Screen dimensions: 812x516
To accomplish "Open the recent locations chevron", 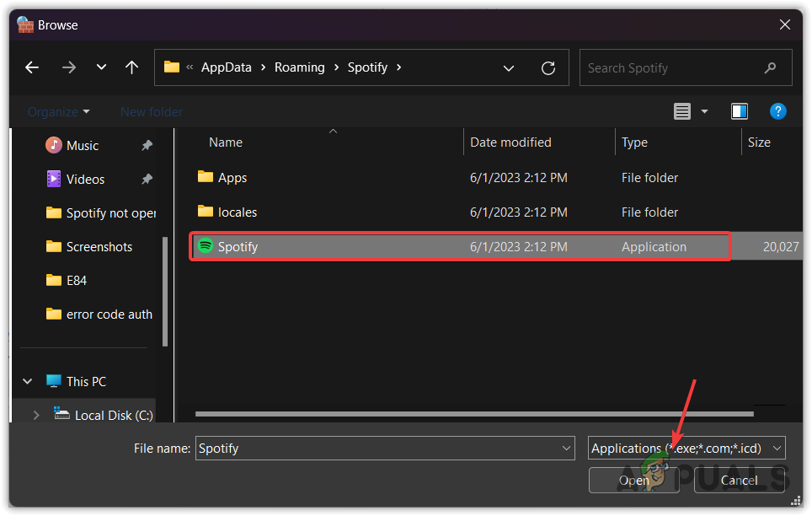I will click(x=101, y=67).
